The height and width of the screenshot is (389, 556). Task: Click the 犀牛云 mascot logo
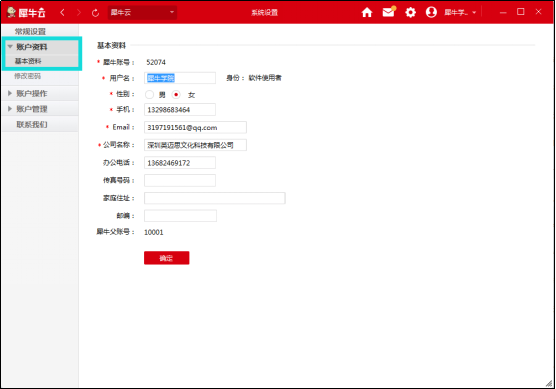click(26, 12)
